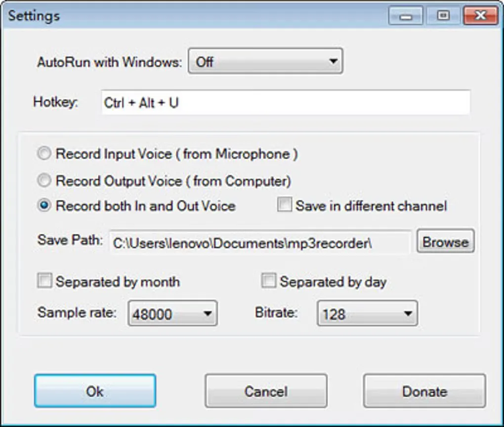Minimize the Settings window

coord(406,16)
